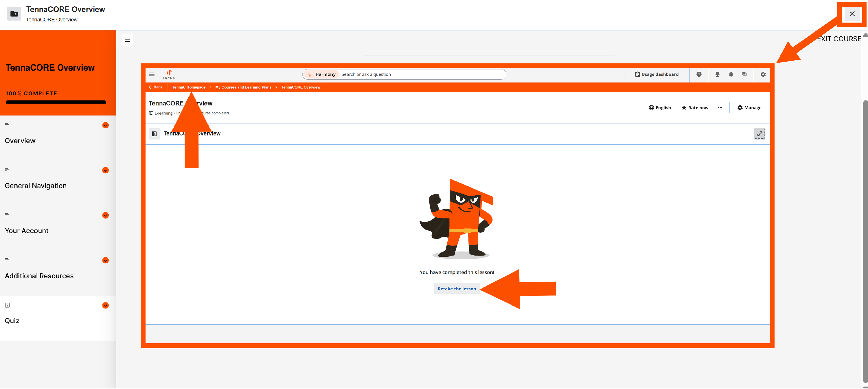This screenshot has width=868, height=389.
Task: Click General Navigation completion checkmark
Action: pos(106,170)
